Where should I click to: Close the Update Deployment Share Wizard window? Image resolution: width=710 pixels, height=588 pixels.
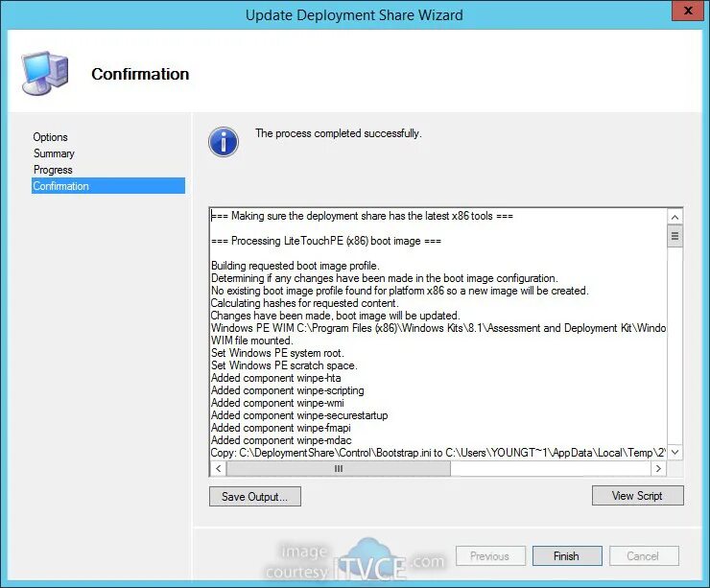(x=687, y=11)
